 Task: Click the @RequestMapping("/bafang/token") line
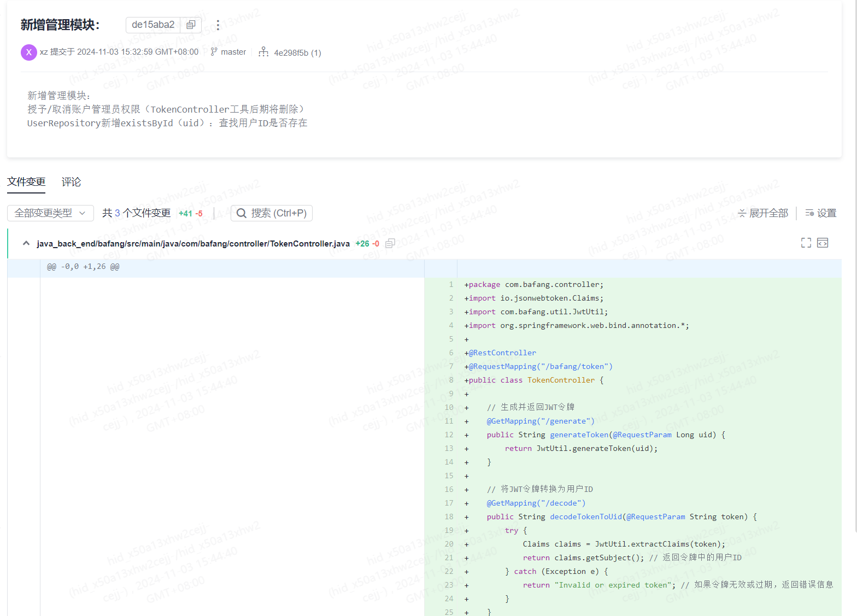click(538, 367)
